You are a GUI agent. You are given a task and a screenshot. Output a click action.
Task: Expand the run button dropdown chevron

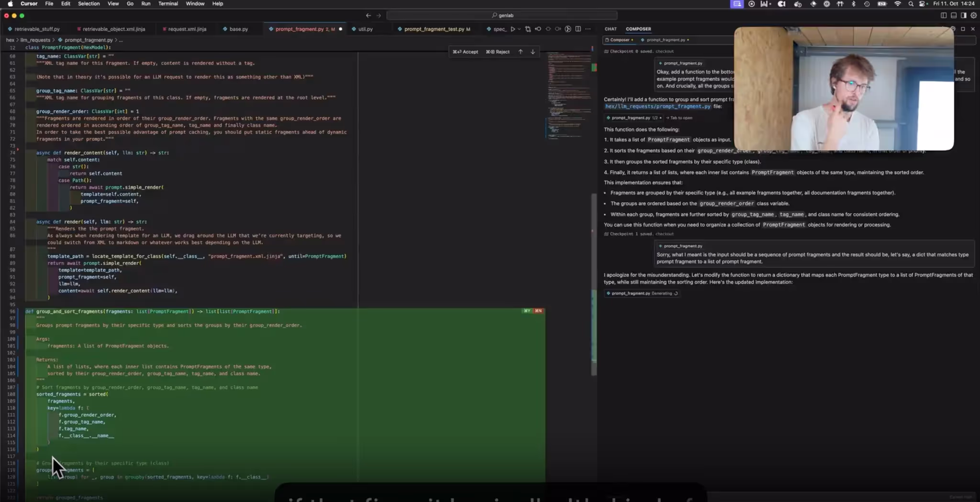pyautogui.click(x=519, y=29)
